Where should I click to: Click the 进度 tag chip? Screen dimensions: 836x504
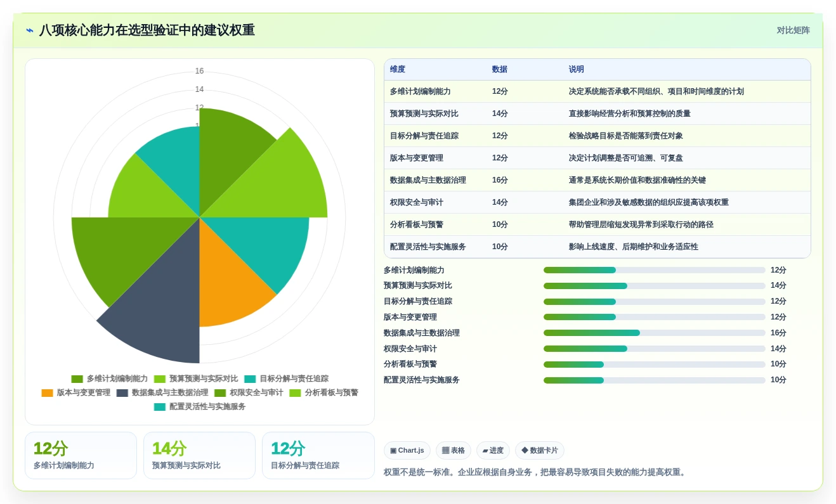click(x=493, y=451)
